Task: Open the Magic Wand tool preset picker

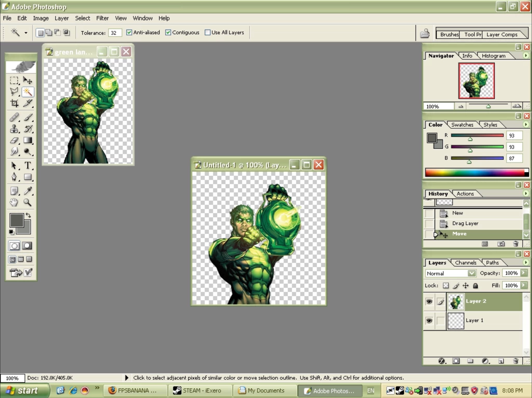Action: pos(26,33)
